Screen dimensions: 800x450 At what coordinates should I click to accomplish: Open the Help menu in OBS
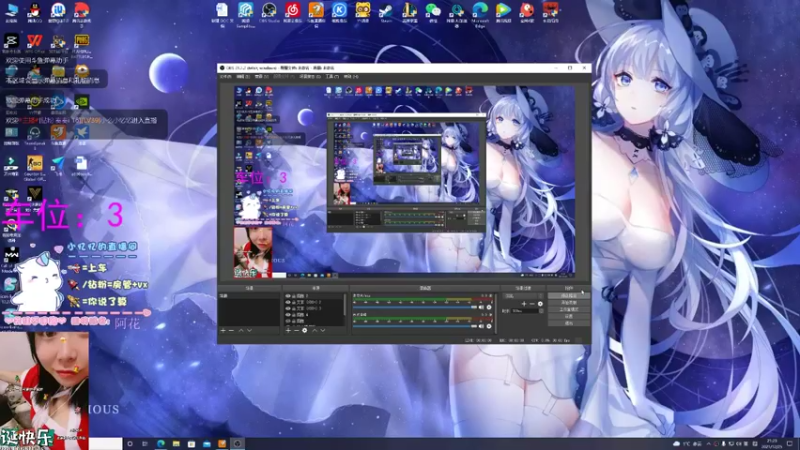351,77
